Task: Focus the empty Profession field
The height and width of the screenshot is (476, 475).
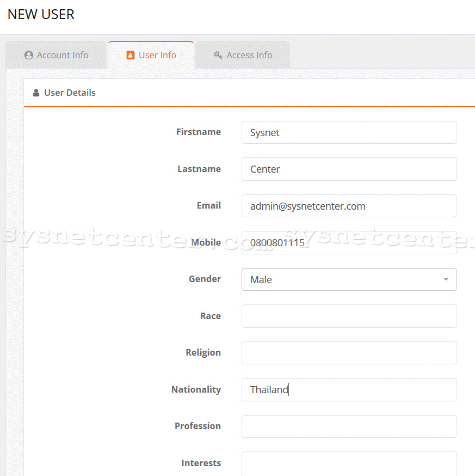Action: [349, 426]
